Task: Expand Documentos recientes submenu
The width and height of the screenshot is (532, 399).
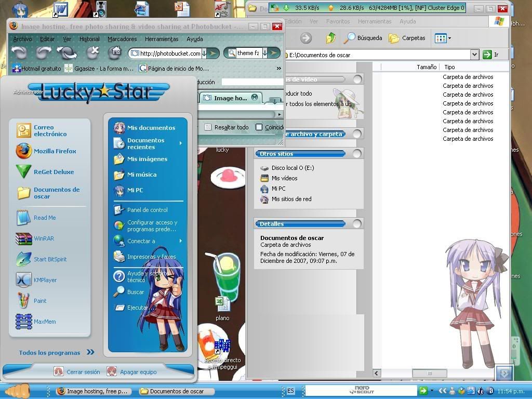Action: click(x=180, y=143)
